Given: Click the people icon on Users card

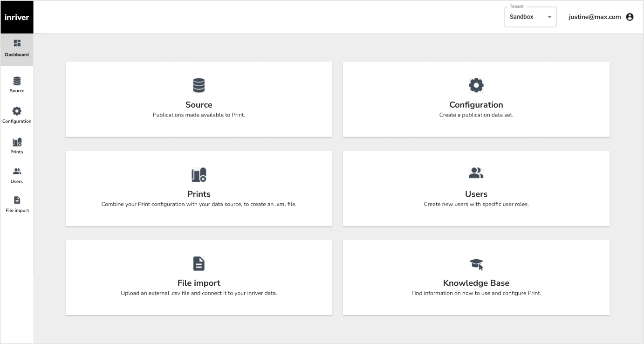Looking at the screenshot, I should 476,173.
